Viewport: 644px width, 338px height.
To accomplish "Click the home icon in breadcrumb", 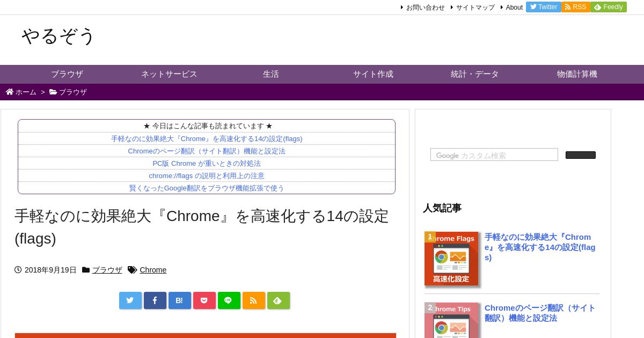I will pos(10,92).
